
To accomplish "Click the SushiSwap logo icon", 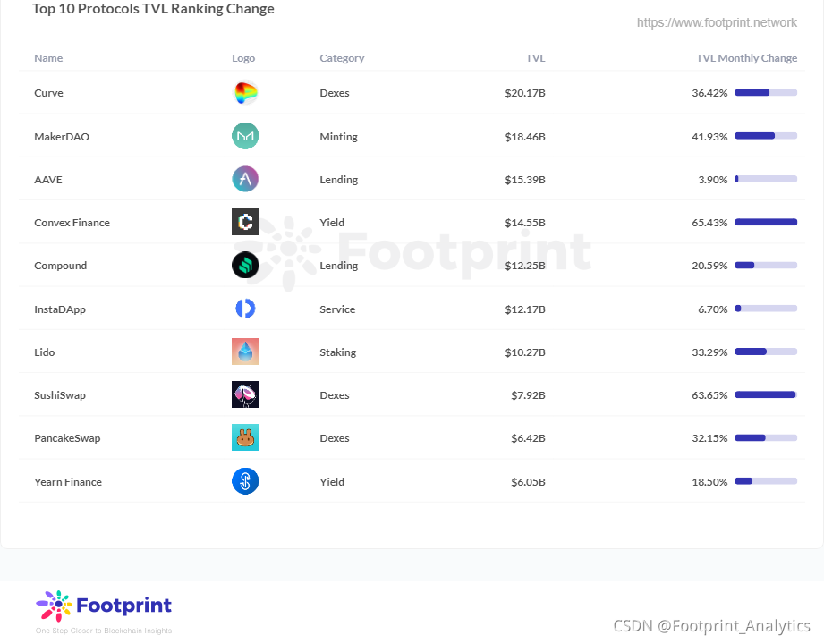I will pyautogui.click(x=245, y=394).
